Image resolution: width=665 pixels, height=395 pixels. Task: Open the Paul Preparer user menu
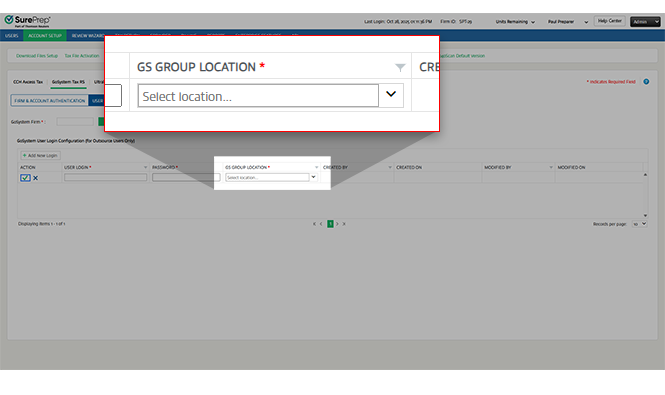(568, 22)
